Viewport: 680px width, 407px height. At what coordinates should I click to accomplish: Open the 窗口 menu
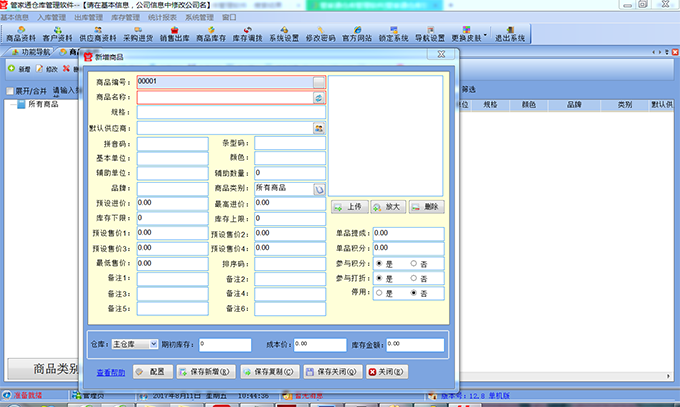click(x=229, y=17)
